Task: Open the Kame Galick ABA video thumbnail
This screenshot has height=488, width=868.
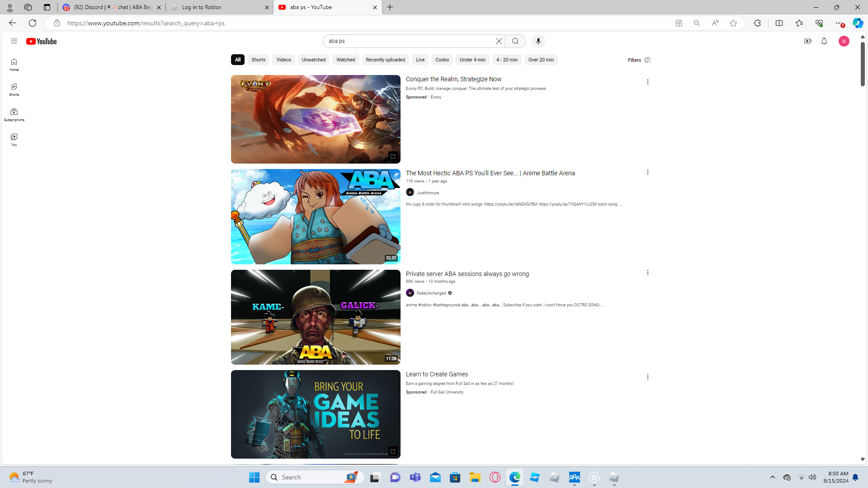Action: click(316, 317)
